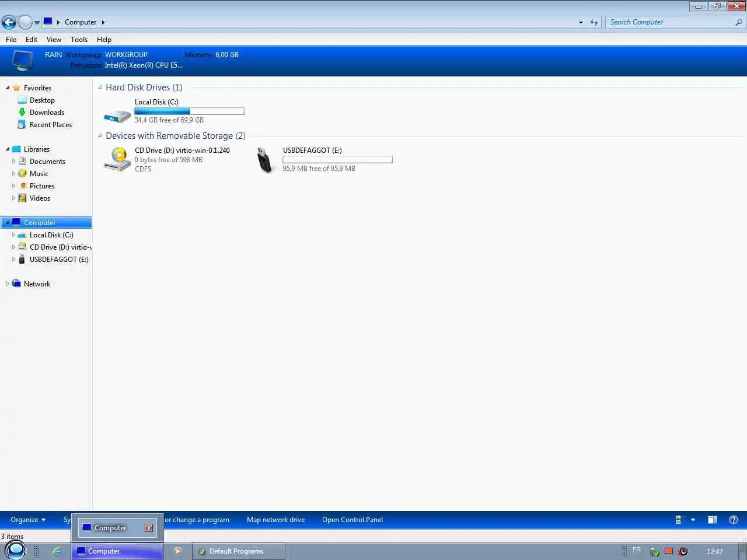This screenshot has height=560, width=747.
Task: Click Map network drive
Action: point(275,520)
